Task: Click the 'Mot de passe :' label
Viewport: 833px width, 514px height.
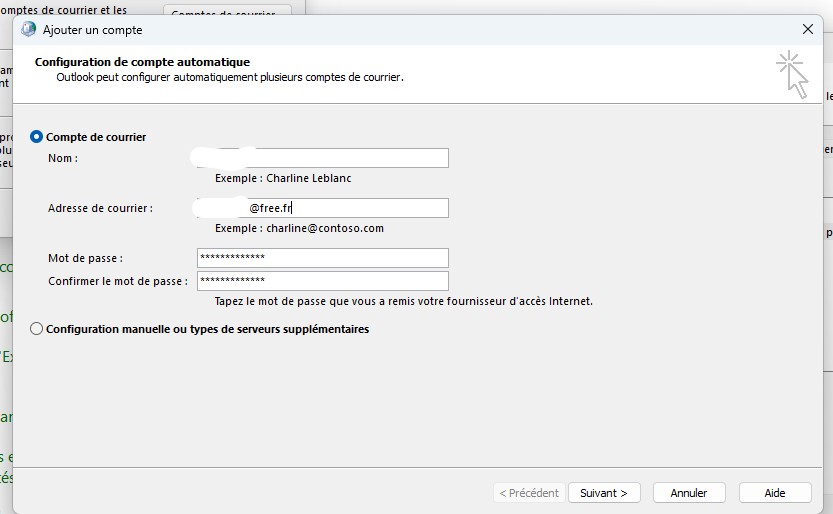Action: [86, 258]
